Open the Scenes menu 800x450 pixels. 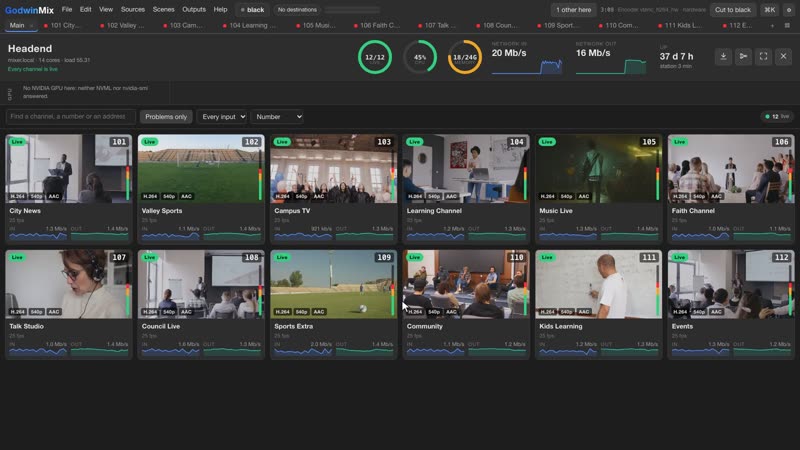tap(163, 10)
